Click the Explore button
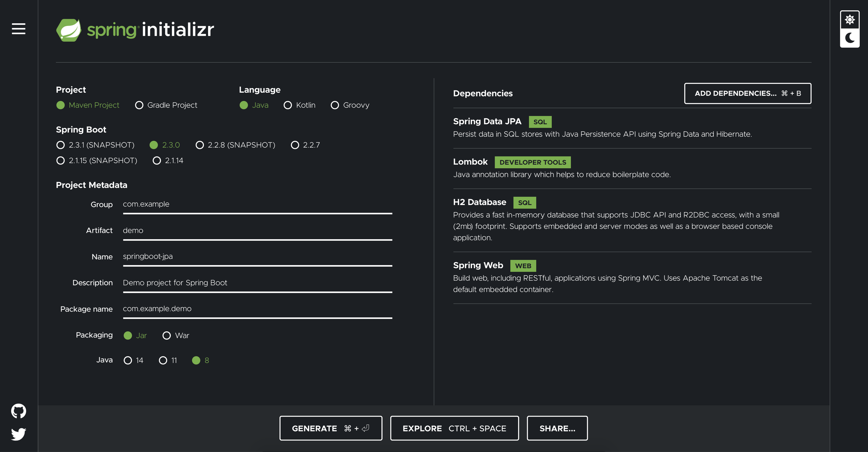The height and width of the screenshot is (452, 868). 454,428
